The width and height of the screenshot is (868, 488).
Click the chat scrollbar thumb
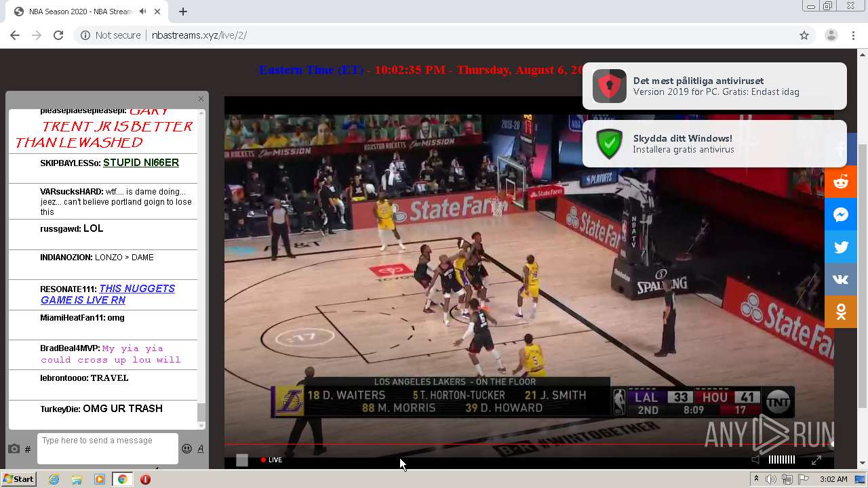coord(201,412)
